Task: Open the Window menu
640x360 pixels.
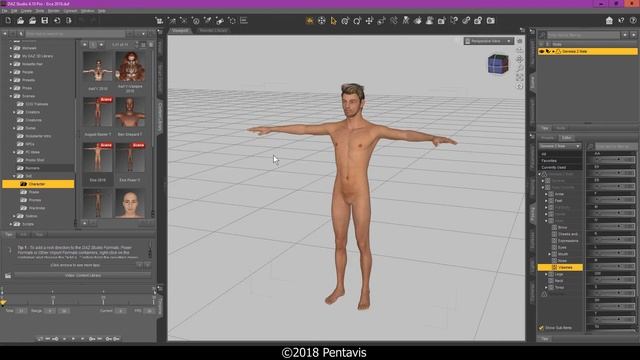Action: click(87, 11)
